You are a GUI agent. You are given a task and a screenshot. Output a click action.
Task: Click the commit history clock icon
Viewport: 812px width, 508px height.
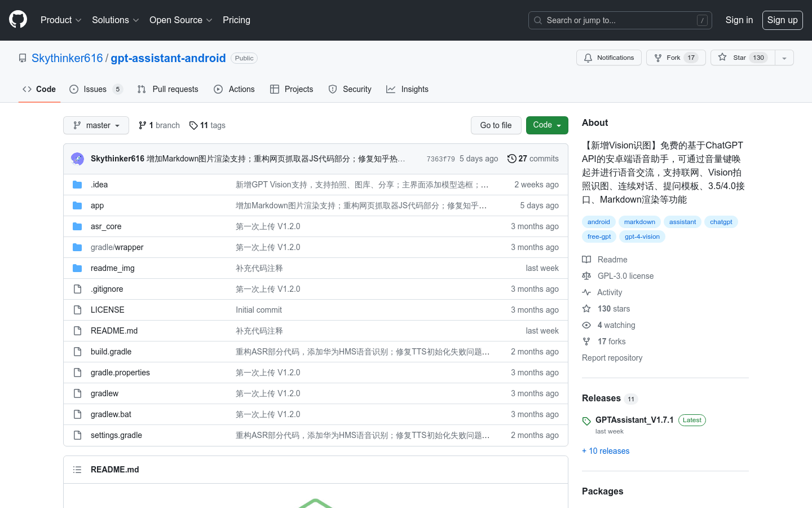click(x=512, y=159)
